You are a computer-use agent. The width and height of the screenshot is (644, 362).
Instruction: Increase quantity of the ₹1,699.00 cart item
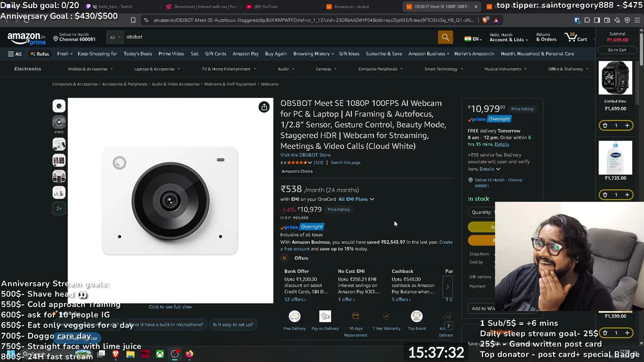click(627, 125)
